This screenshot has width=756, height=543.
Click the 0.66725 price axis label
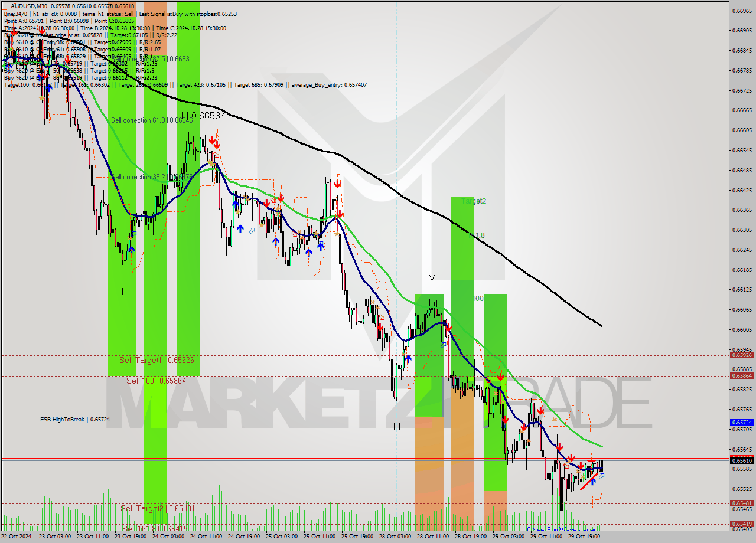[x=742, y=90]
